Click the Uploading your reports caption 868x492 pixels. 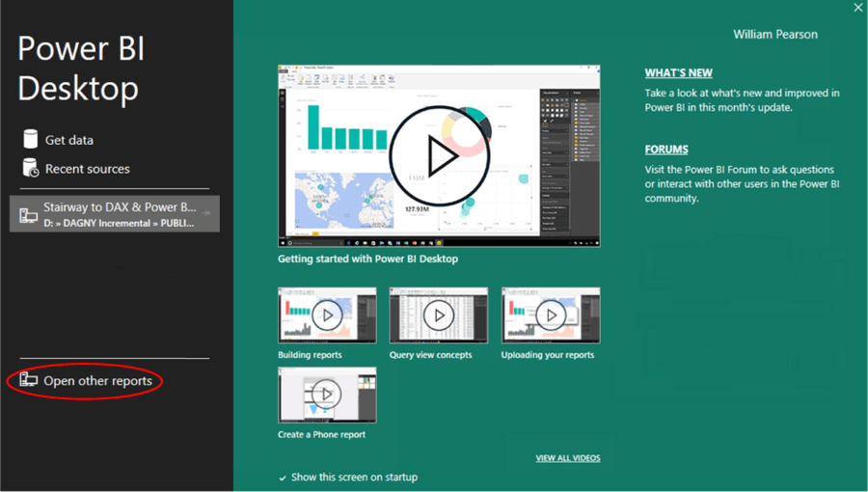pos(548,355)
